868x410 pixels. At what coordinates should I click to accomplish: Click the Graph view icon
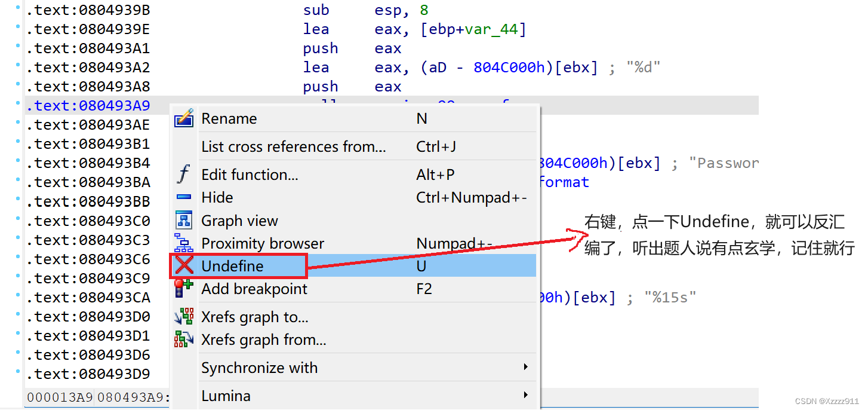[184, 221]
